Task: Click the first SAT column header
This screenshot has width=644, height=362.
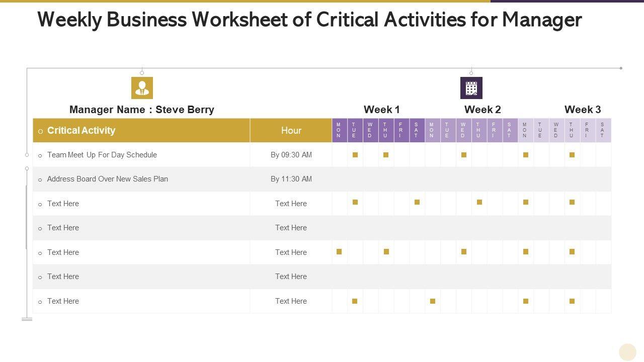Action: (416, 130)
